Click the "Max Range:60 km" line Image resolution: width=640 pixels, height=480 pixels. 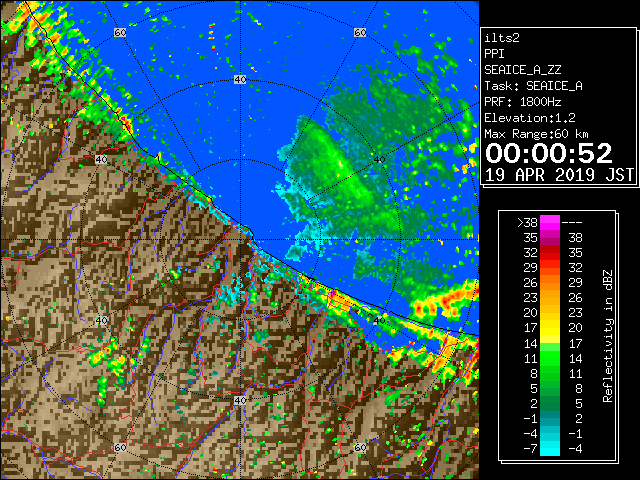coord(536,134)
